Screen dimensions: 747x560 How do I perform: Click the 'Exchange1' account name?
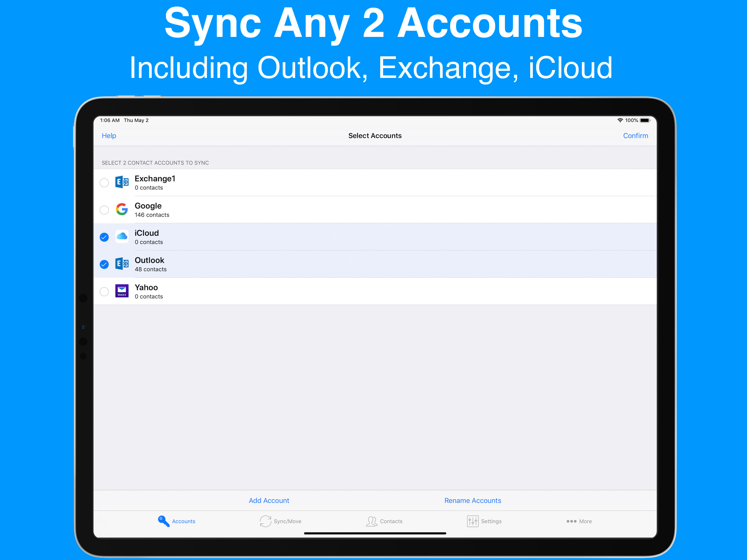155,179
